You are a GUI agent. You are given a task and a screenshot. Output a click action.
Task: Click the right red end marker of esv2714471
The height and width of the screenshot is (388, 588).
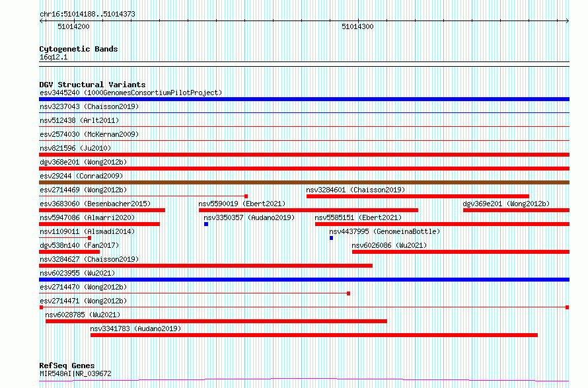tap(567, 307)
